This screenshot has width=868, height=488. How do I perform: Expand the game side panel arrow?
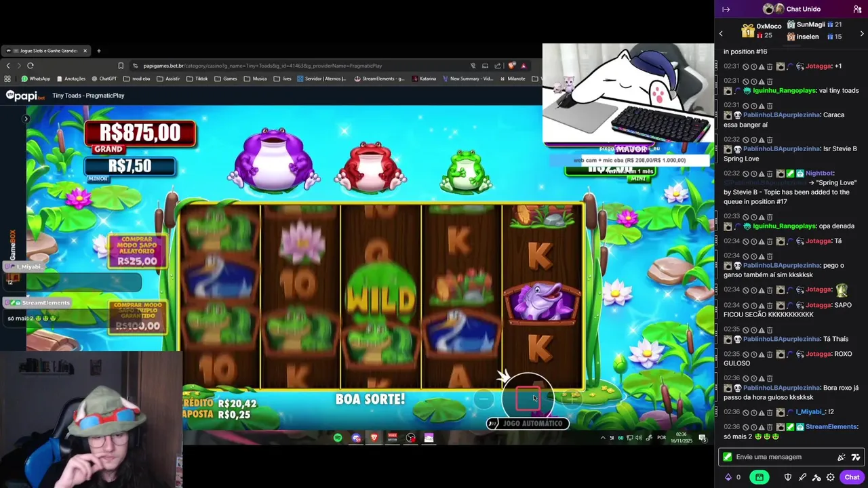26,119
